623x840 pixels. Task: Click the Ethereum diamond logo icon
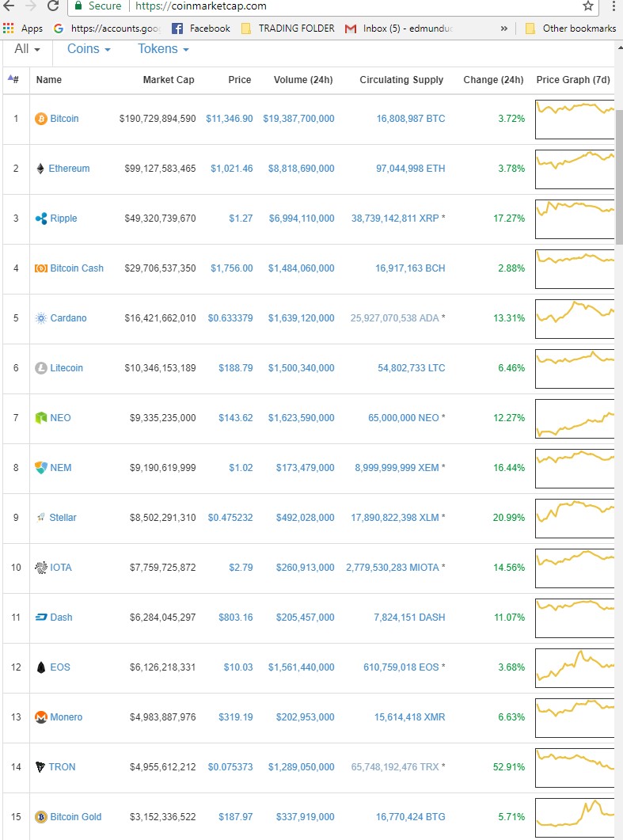40,168
